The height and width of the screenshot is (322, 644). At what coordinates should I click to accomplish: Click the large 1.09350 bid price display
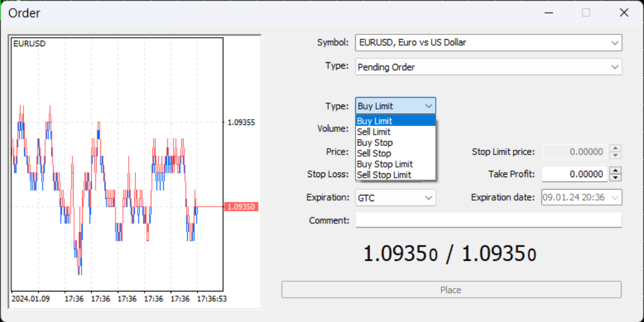(400, 252)
